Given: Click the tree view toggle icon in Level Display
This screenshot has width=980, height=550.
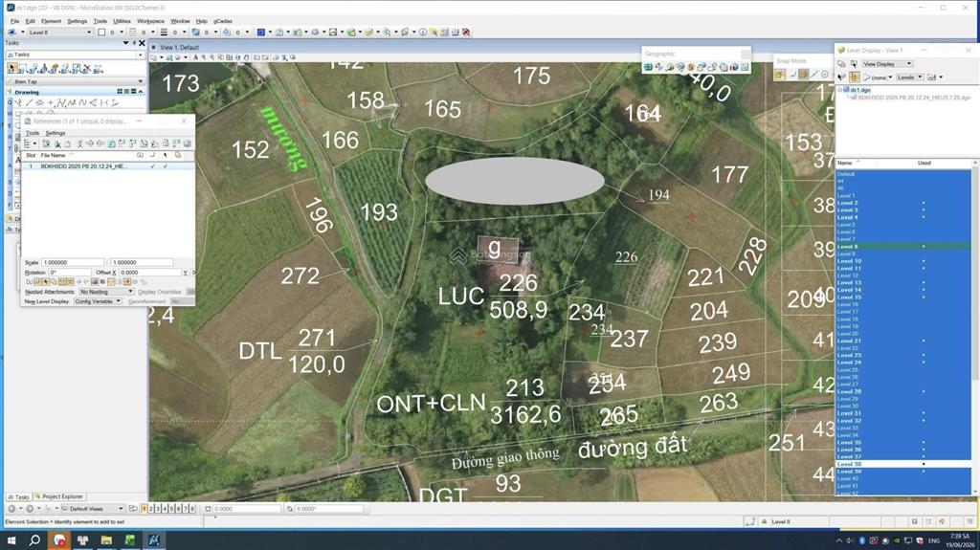Looking at the screenshot, I should [855, 77].
